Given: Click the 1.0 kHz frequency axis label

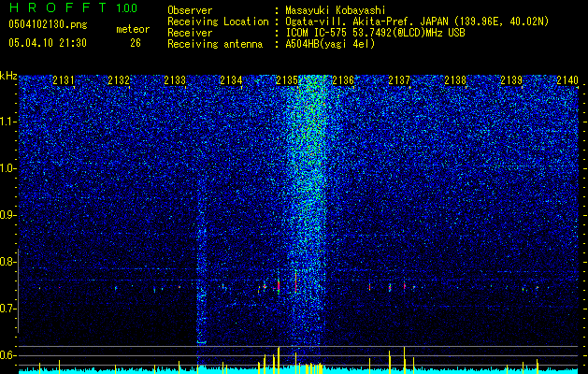Looking at the screenshot, I should tap(8, 168).
